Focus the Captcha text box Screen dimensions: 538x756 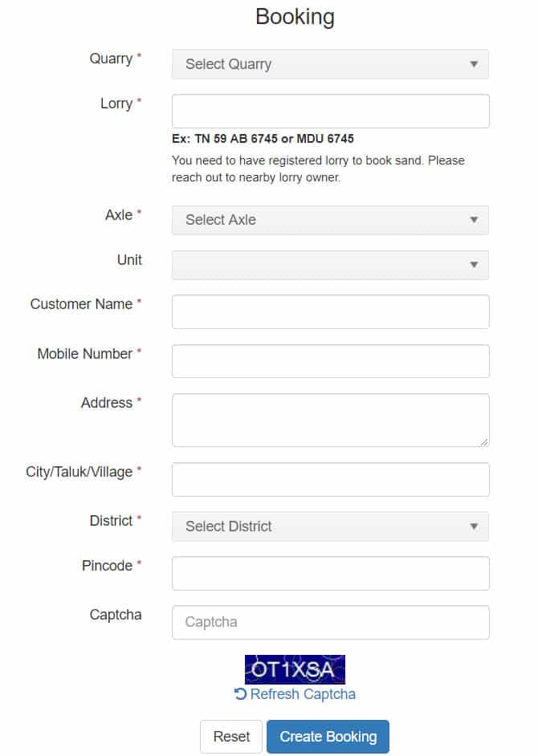tap(330, 622)
